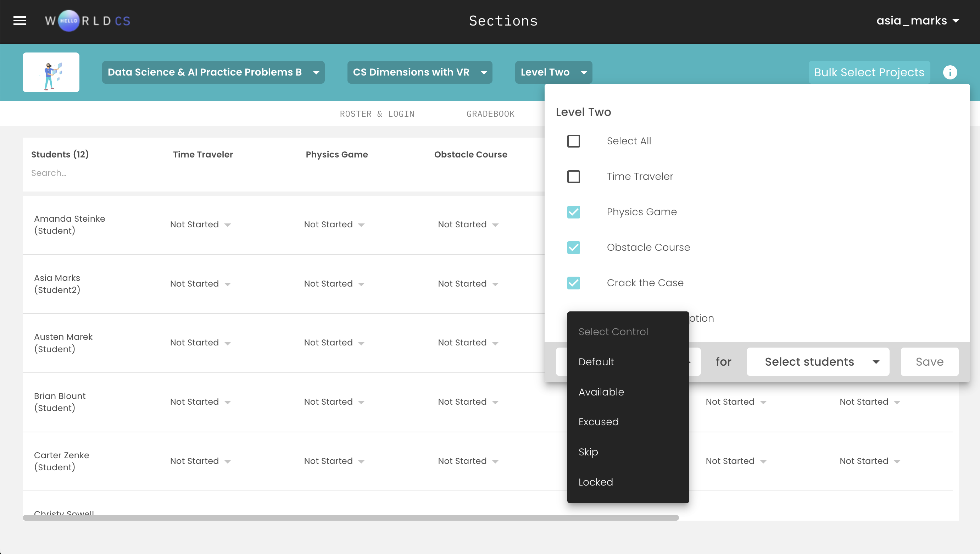The width and height of the screenshot is (980, 554).
Task: Open the Select students dropdown
Action: 818,361
